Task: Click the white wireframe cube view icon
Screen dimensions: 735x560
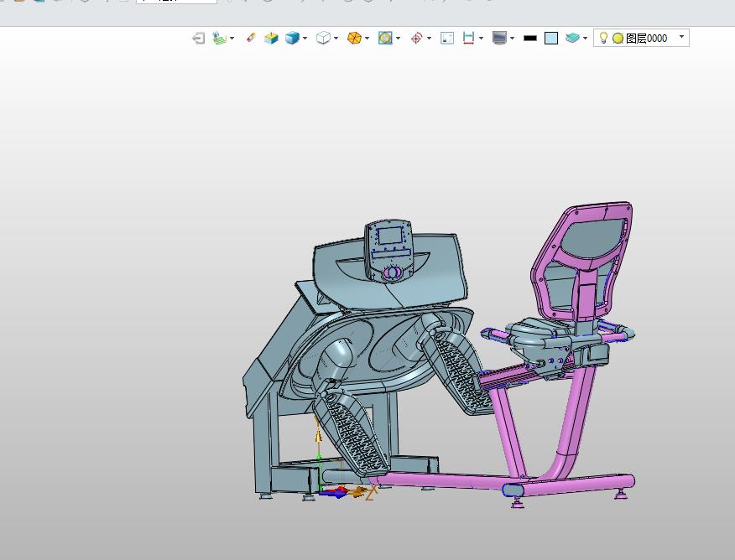Action: tap(323, 38)
